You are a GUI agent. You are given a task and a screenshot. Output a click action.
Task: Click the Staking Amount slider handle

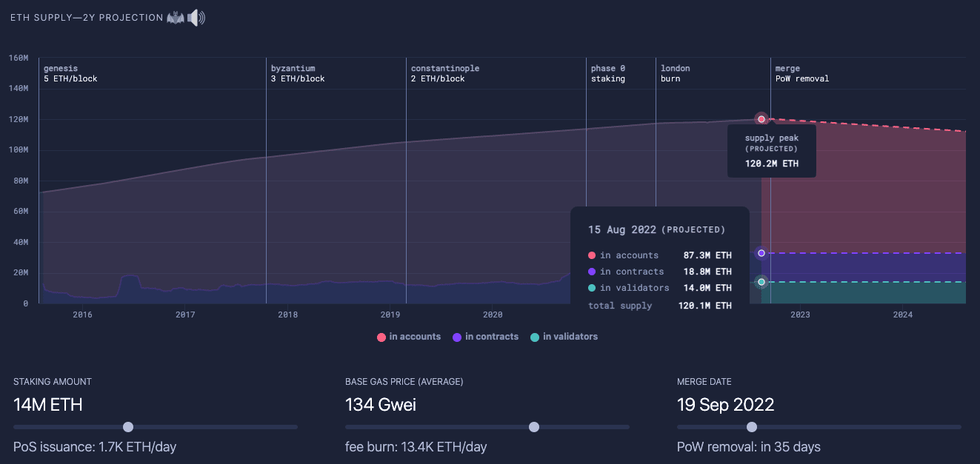[x=128, y=427]
